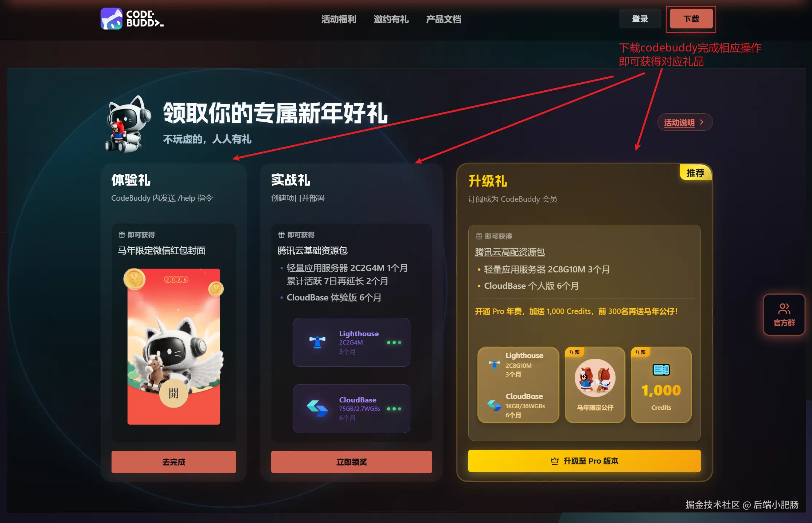Open the 邀约有礼 nav item
Image resolution: width=812 pixels, height=523 pixels.
tap(391, 19)
